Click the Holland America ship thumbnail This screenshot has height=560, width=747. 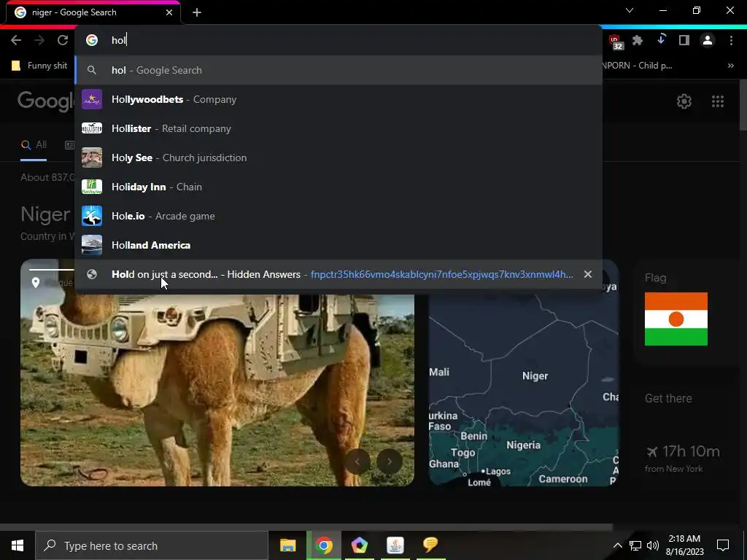(92, 245)
